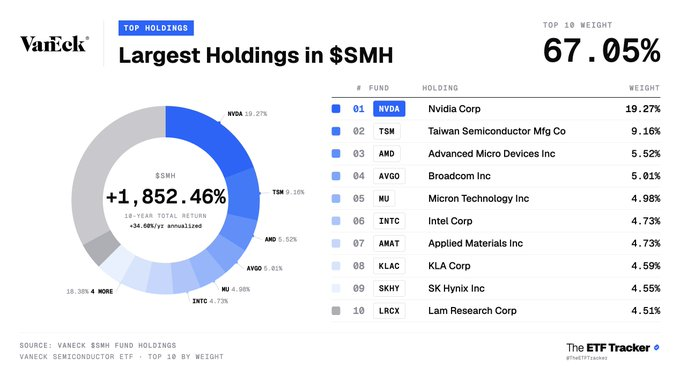Click the Applied Materials Inc holding name
The height and width of the screenshot is (373, 680).
(475, 243)
